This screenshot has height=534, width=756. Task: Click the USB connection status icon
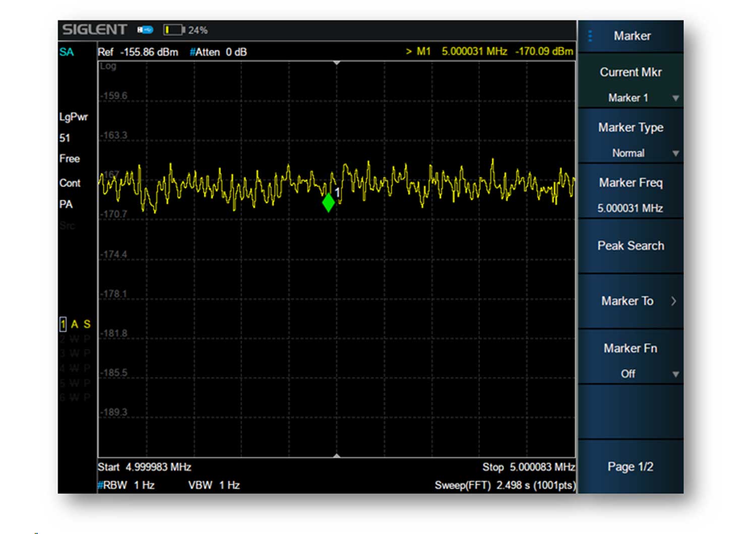pyautogui.click(x=145, y=30)
